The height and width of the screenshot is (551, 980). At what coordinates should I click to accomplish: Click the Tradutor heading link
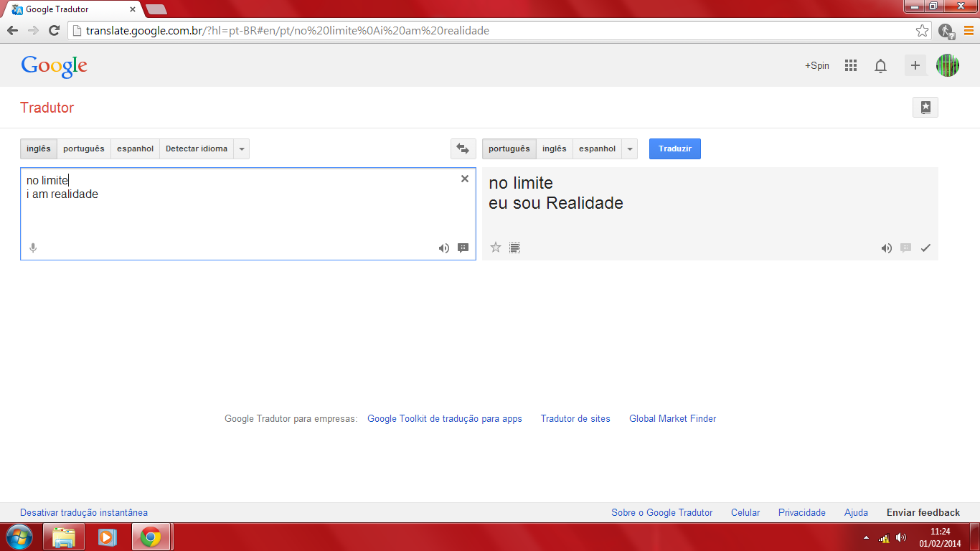coord(47,108)
